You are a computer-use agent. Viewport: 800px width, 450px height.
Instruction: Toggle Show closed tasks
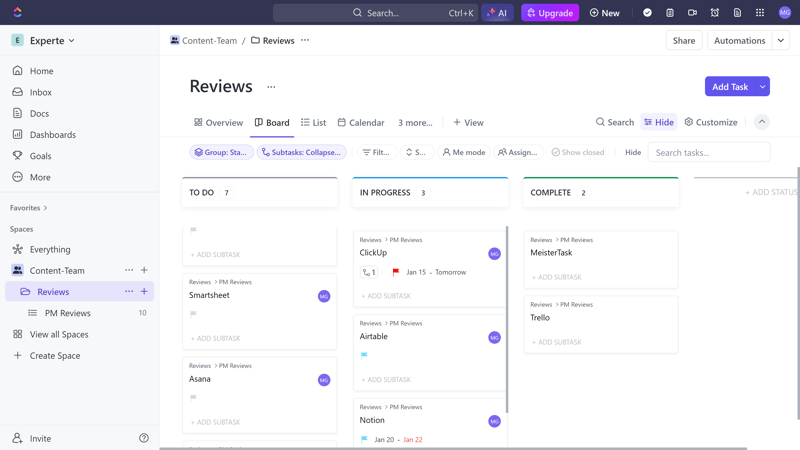click(x=578, y=152)
